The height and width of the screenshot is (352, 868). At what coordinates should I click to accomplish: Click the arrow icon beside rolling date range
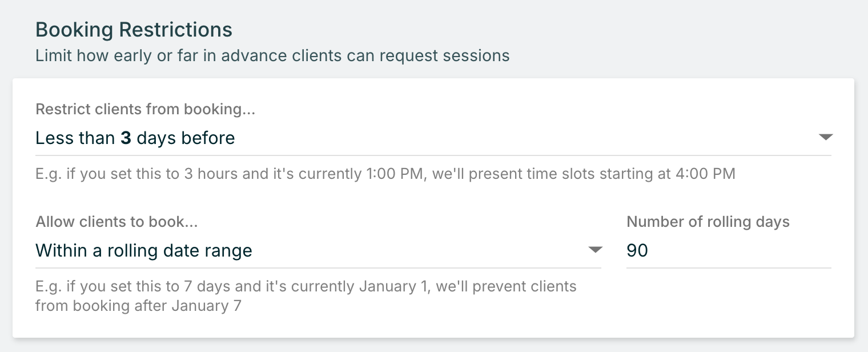coord(595,250)
